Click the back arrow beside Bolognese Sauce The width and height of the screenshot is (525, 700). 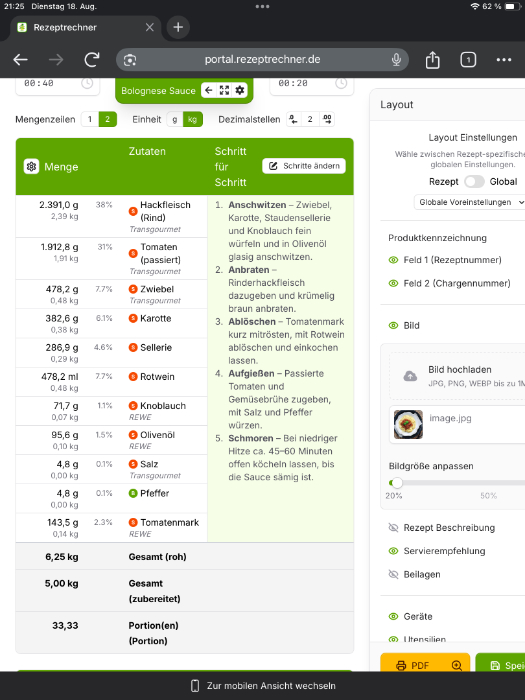pyautogui.click(x=208, y=90)
